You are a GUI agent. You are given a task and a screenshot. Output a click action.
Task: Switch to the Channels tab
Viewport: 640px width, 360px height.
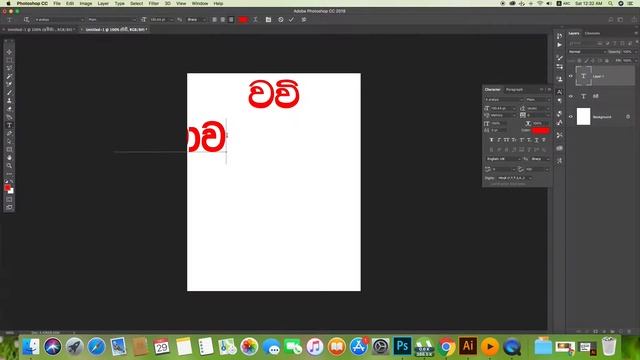[592, 33]
